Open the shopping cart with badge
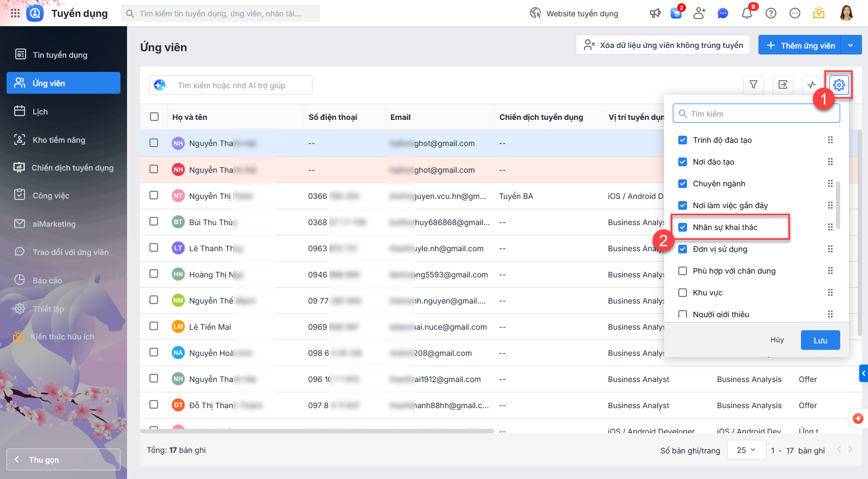The image size is (868, 479). (677, 13)
